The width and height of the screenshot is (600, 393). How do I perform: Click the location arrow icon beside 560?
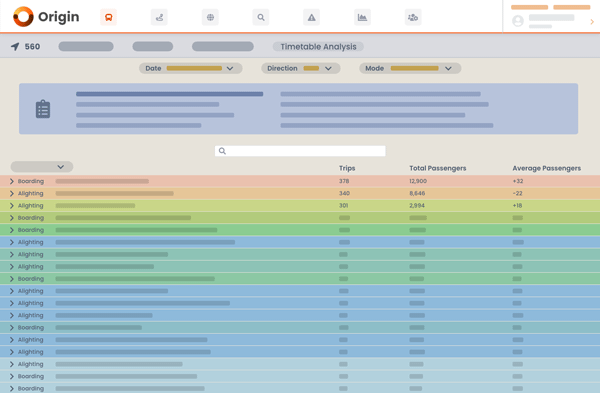15,47
